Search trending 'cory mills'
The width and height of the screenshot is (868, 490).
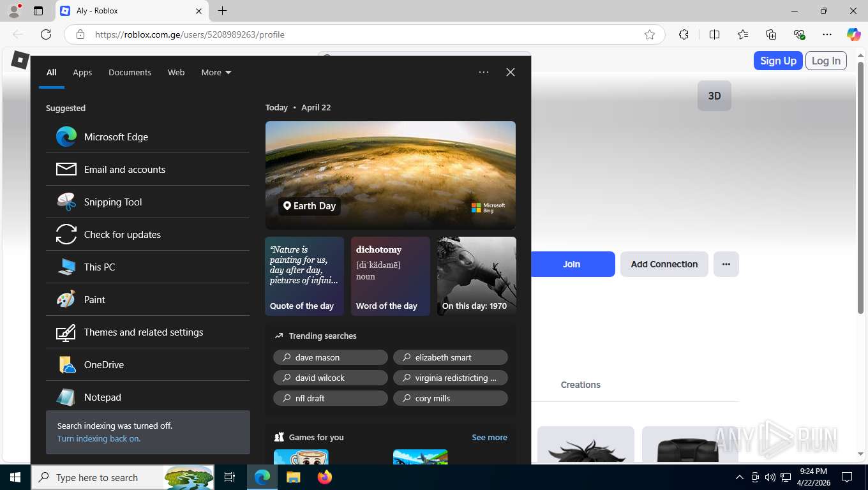[x=451, y=398]
